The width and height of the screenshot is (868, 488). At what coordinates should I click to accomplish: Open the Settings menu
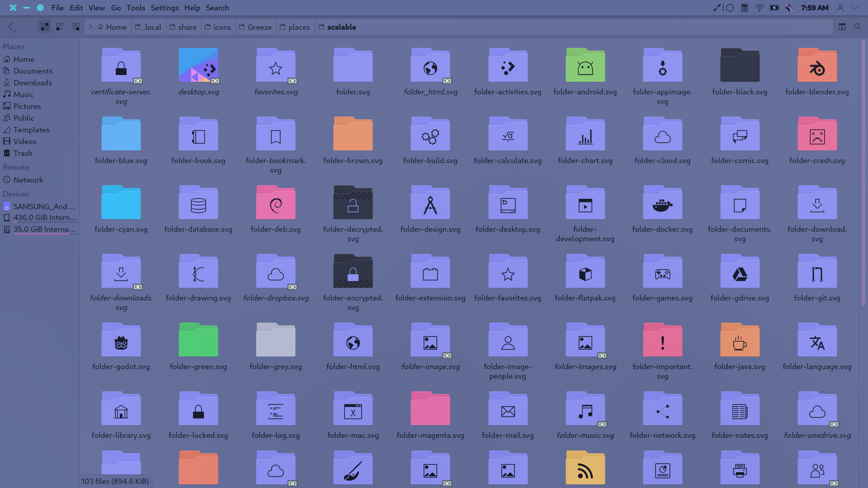coord(165,8)
